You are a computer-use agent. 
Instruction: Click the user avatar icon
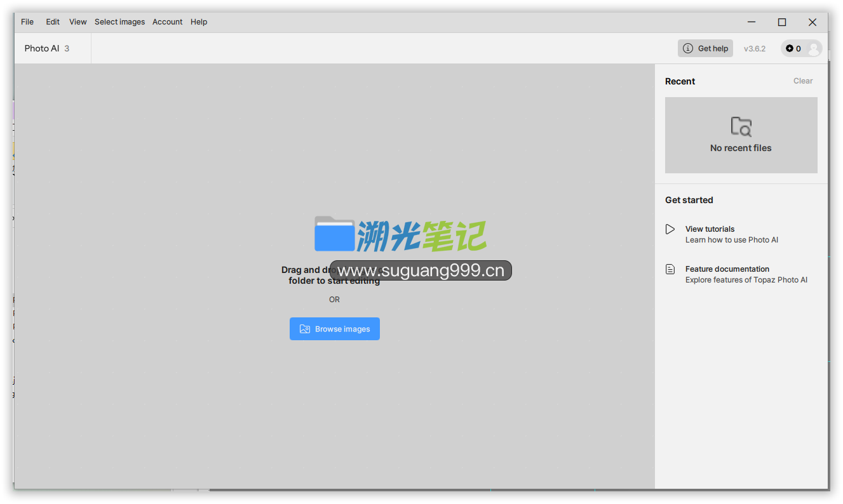(x=814, y=48)
